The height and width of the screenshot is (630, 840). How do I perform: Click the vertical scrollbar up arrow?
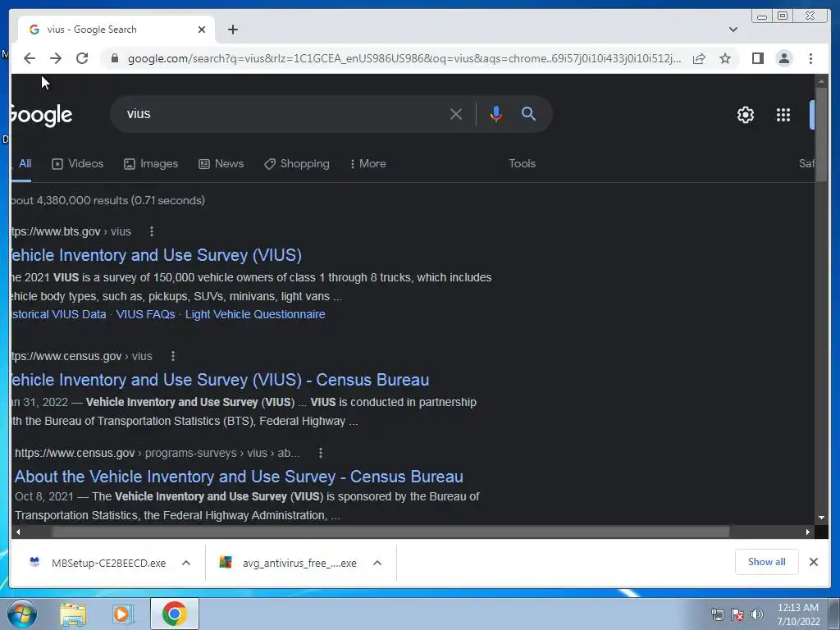click(821, 81)
